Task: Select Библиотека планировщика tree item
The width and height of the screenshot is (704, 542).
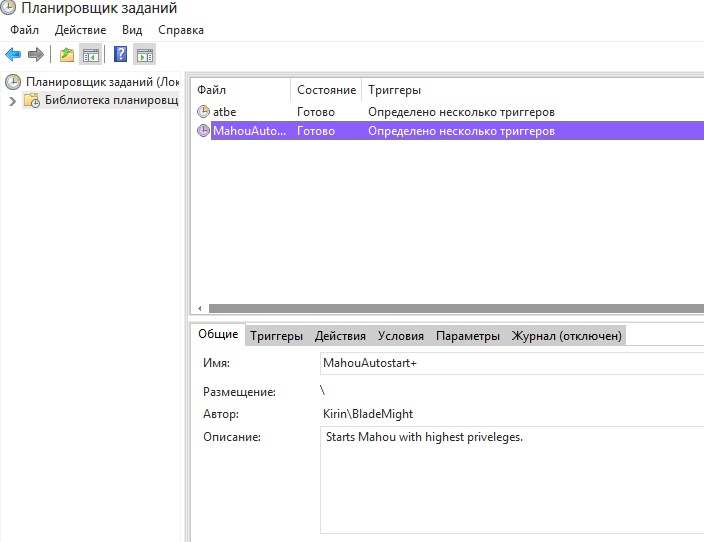Action: tap(111, 100)
